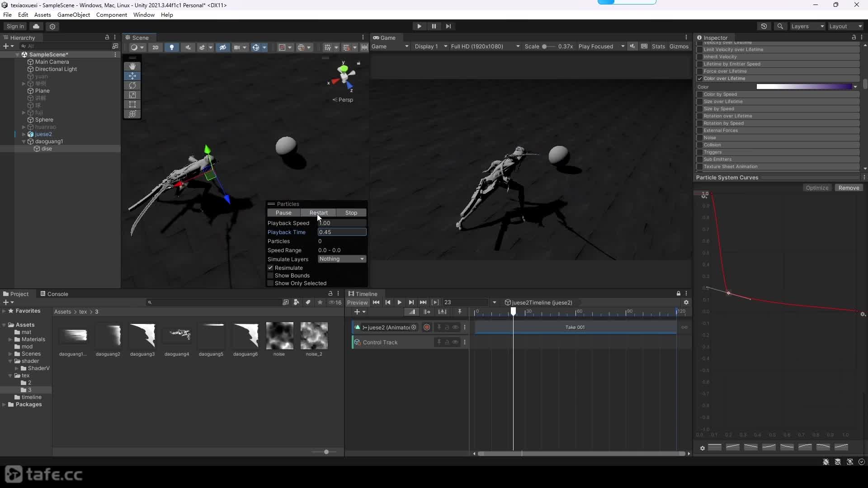The width and height of the screenshot is (868, 488).
Task: Click the Restart particles button
Action: coord(318,213)
